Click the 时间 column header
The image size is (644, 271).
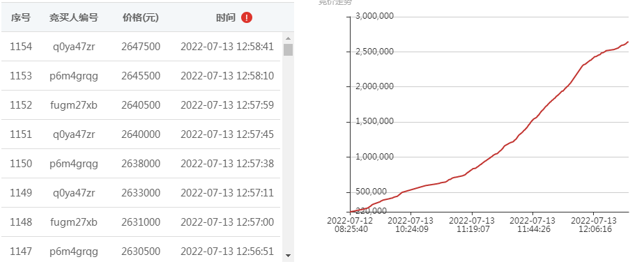tap(226, 17)
